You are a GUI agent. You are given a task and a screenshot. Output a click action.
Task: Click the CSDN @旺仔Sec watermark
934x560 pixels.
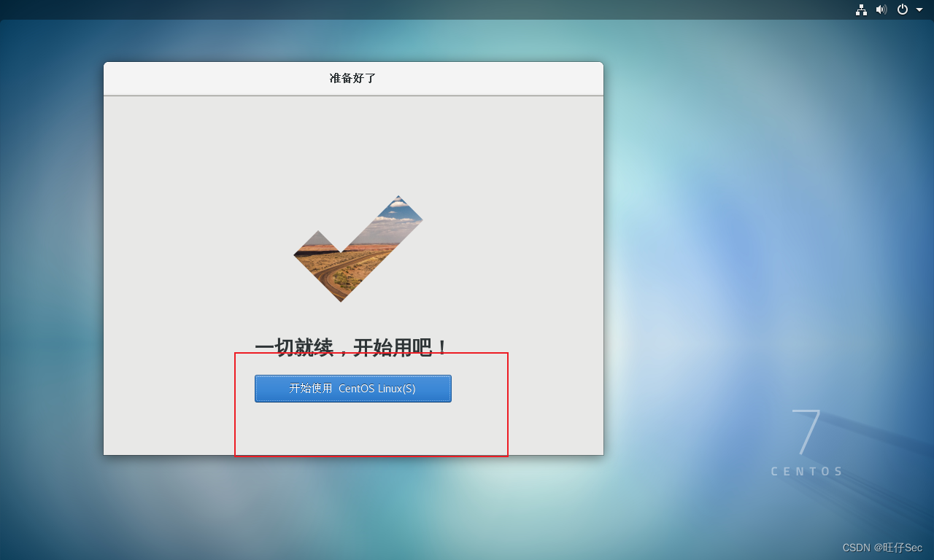882,548
